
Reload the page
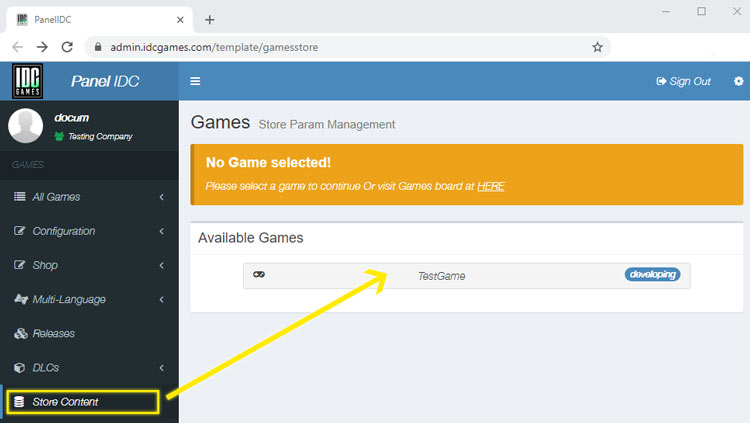67,47
